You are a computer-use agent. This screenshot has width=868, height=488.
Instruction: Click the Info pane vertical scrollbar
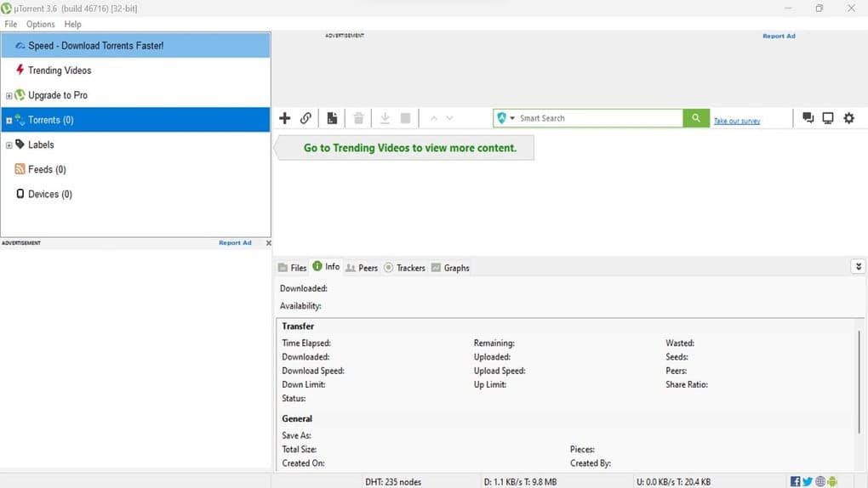pyautogui.click(x=859, y=382)
